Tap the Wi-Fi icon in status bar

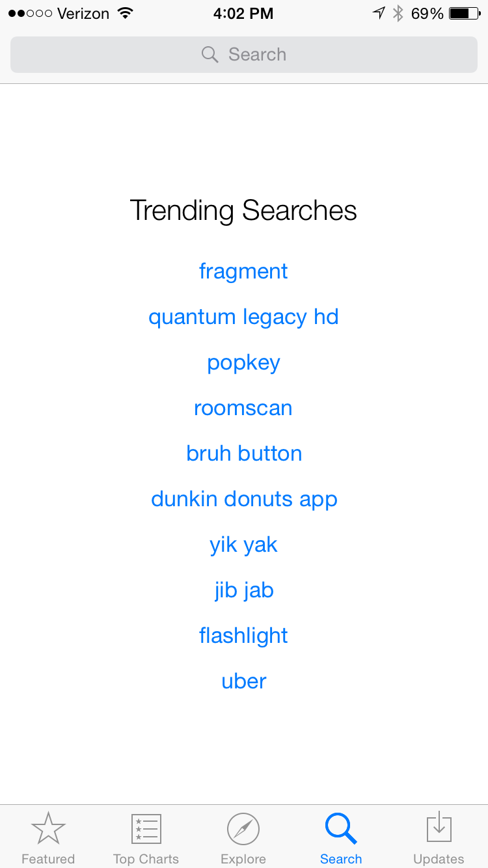click(125, 13)
